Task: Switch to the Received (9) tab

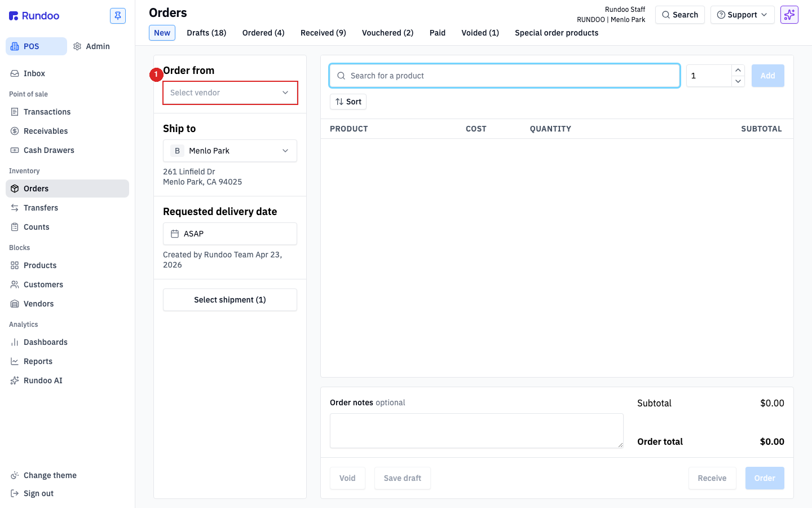Action: pos(323,33)
